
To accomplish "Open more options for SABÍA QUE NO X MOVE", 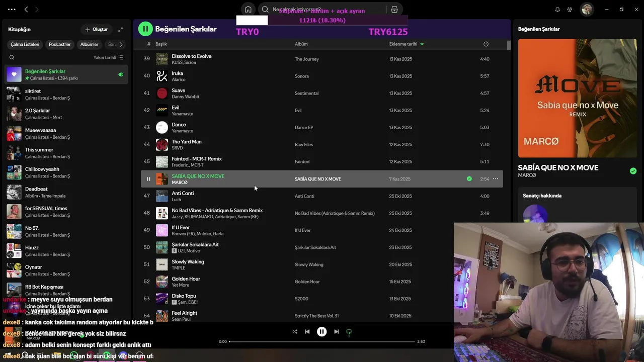I will coord(495,178).
